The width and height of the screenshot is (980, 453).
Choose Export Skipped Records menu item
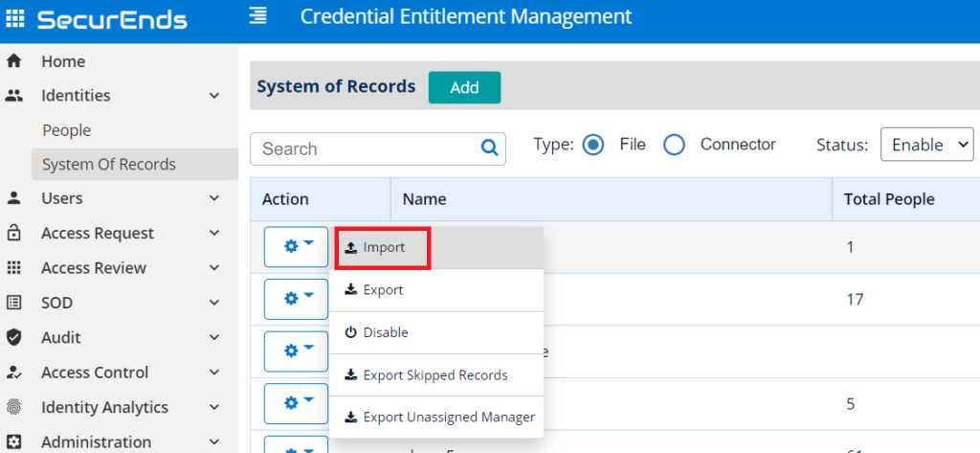coord(436,374)
